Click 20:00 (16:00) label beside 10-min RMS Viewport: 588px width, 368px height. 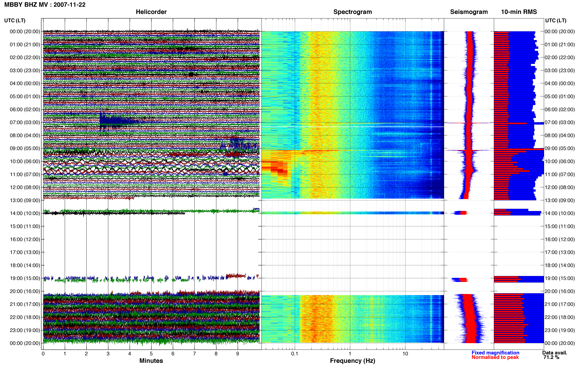tap(560, 291)
